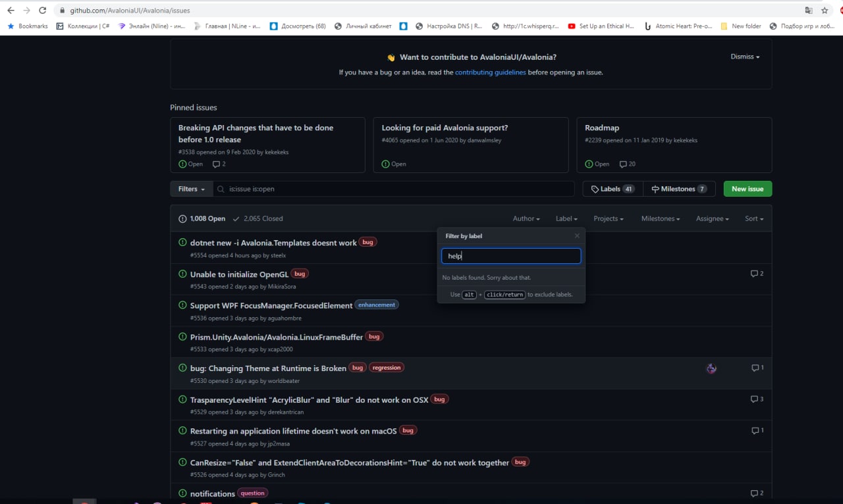
Task: Open pinned issue Looking for paid Avalonia support
Action: (445, 128)
